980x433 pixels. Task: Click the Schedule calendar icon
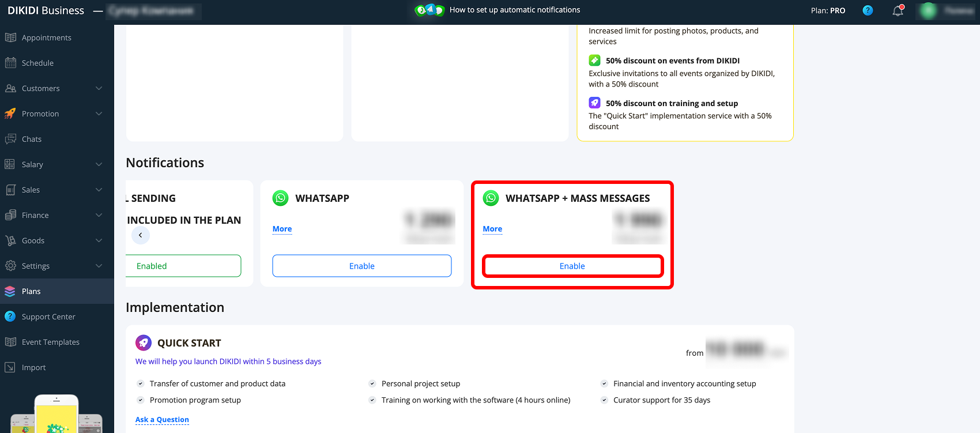(x=10, y=63)
